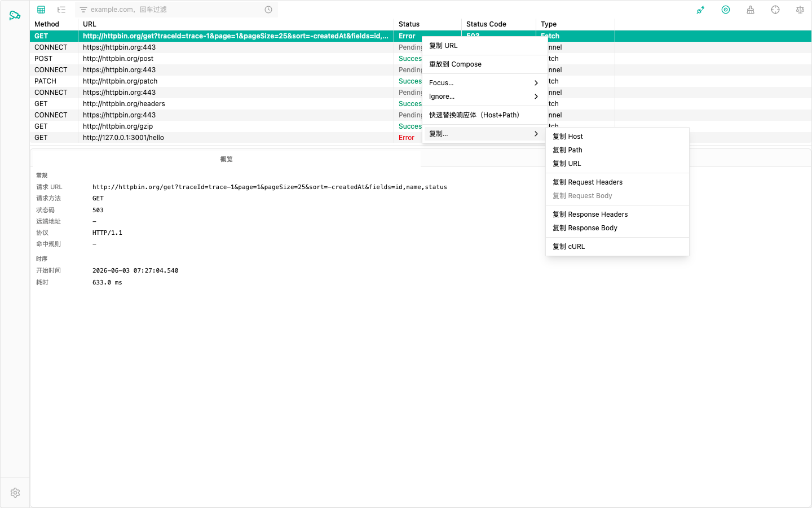The image size is (812, 508).
Task: Open the Focus... menu entry
Action: point(485,83)
